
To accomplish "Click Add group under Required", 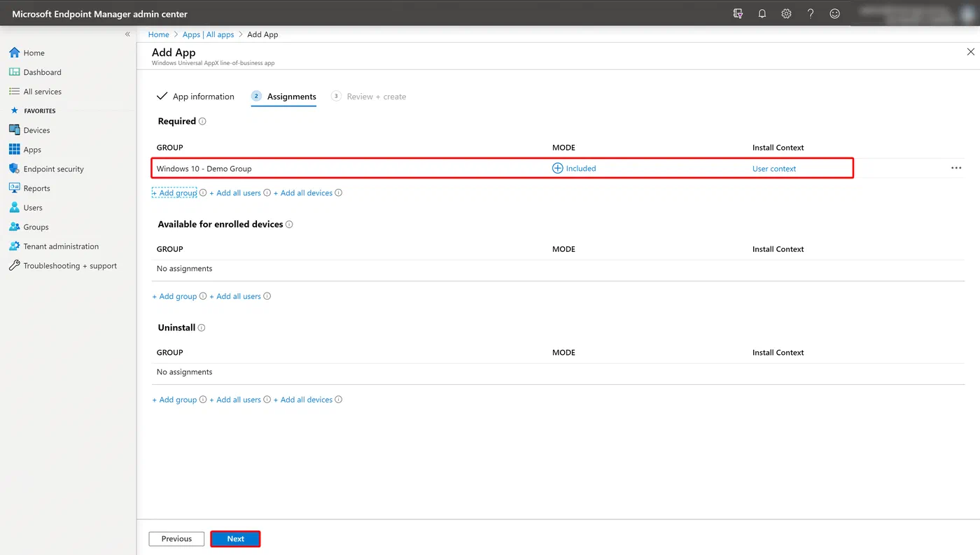I will 174,193.
